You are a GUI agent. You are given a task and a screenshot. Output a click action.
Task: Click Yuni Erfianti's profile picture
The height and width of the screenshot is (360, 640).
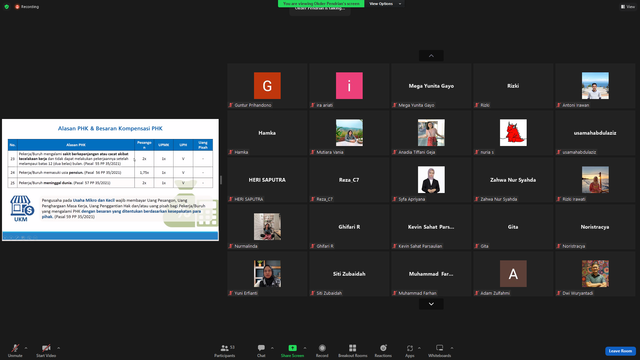click(x=267, y=273)
